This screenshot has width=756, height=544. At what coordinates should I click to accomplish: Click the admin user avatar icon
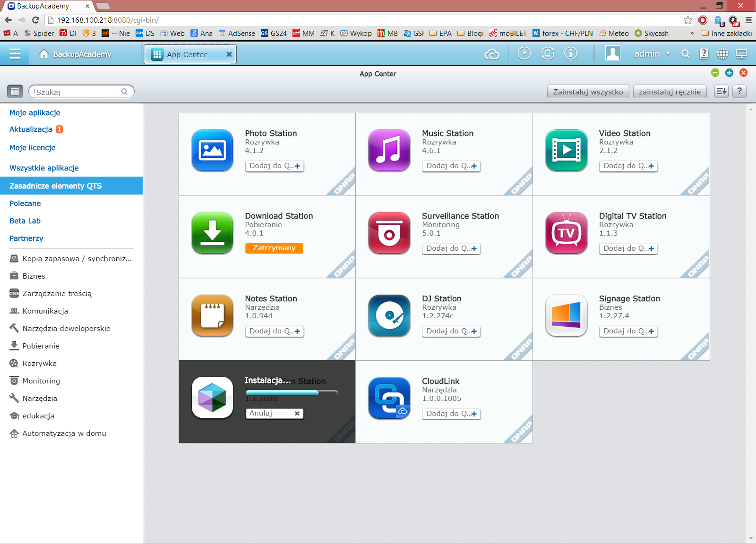tap(613, 53)
